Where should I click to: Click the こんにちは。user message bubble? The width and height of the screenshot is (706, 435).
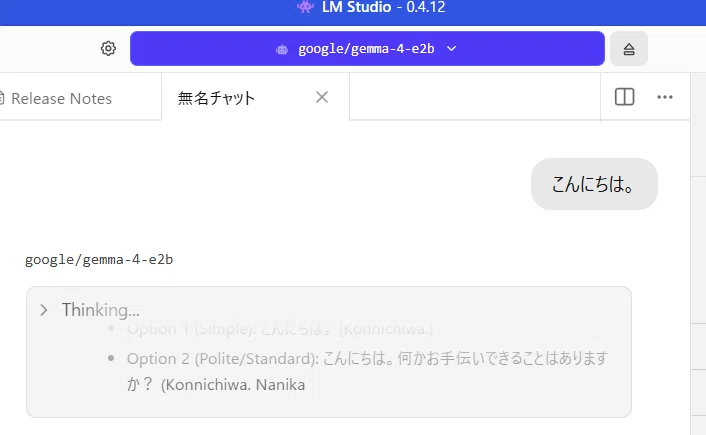click(594, 184)
